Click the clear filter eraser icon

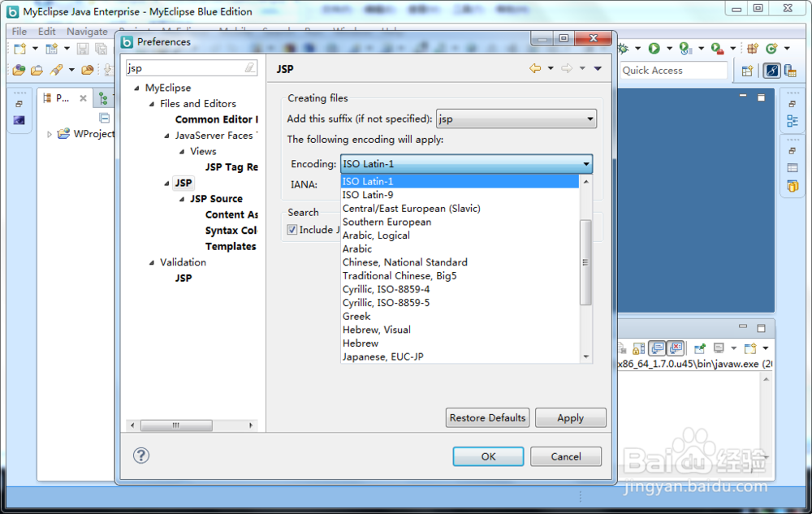click(x=249, y=68)
